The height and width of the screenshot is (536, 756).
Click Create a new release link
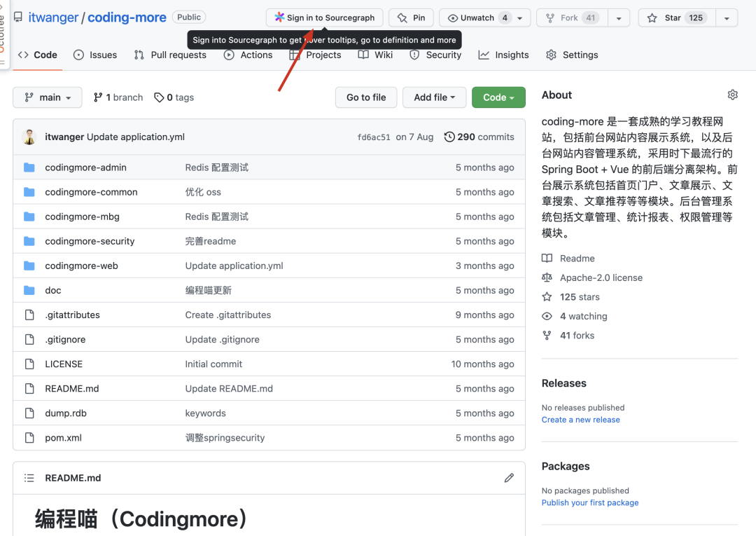pyautogui.click(x=580, y=420)
